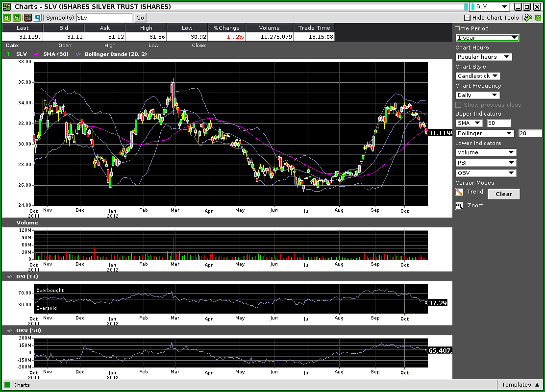The image size is (545, 392).
Task: Click the Symbol(s) input field
Action: pyautogui.click(x=104, y=18)
